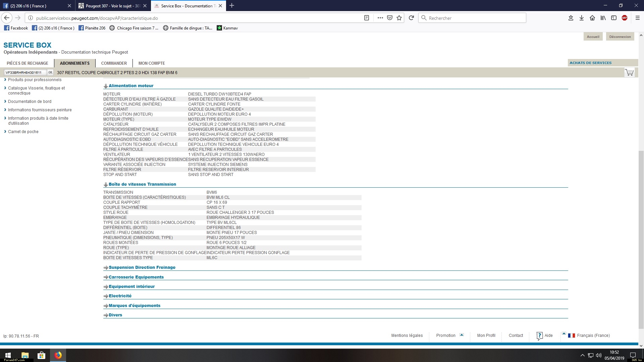Viewport: 644px width, 362px height.
Task: Open the Aide question mark icon
Action: pos(539,336)
